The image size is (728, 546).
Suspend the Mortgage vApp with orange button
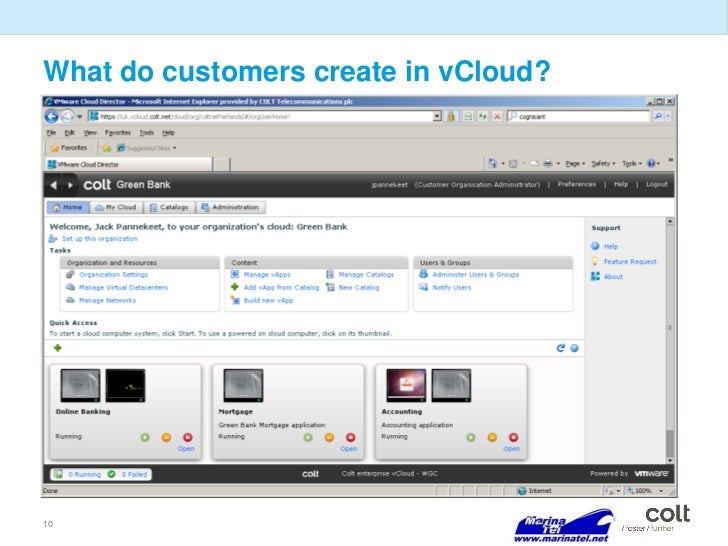pos(329,437)
